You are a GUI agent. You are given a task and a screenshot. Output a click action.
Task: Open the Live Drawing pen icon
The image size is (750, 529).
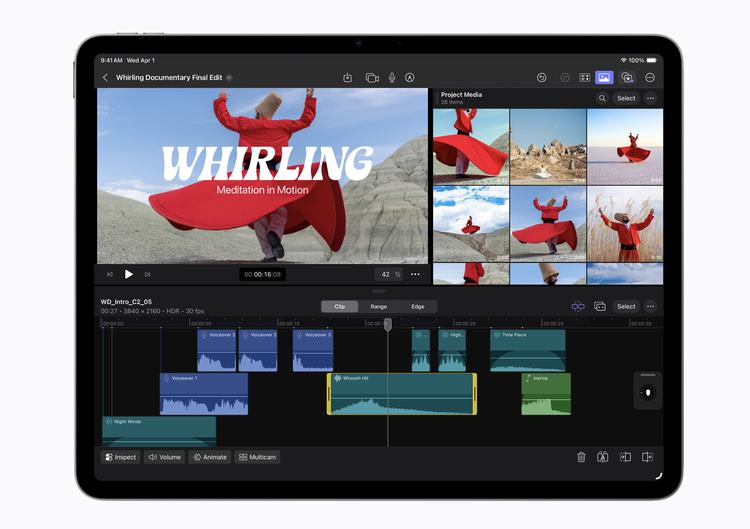tap(410, 77)
